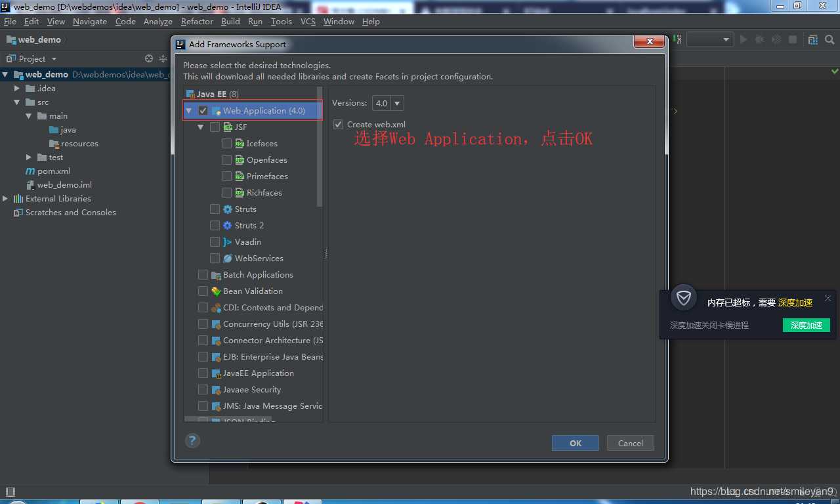Screen dimensions: 840x504
Task: Select the Openfaces row
Action: click(x=266, y=160)
